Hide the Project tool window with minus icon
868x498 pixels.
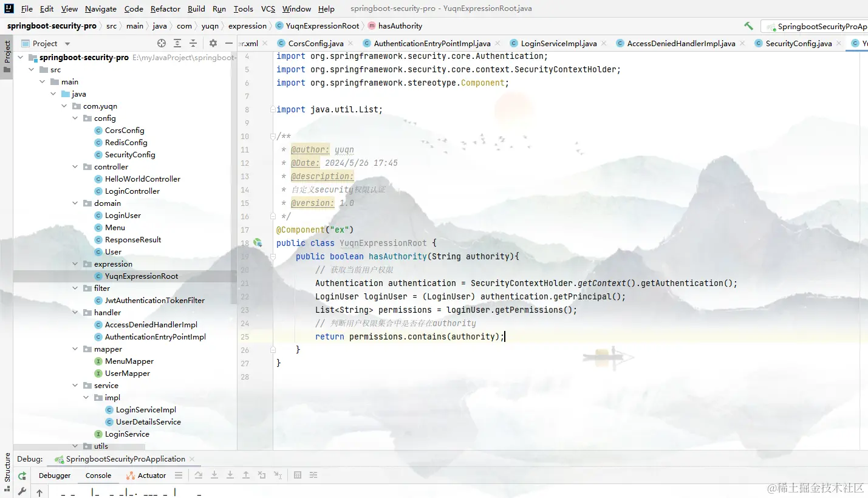[x=229, y=43]
